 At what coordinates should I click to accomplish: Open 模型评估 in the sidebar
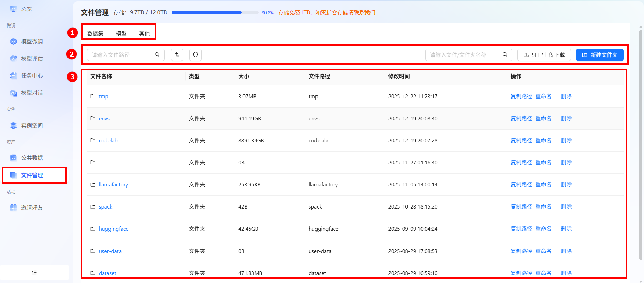pyautogui.click(x=32, y=59)
